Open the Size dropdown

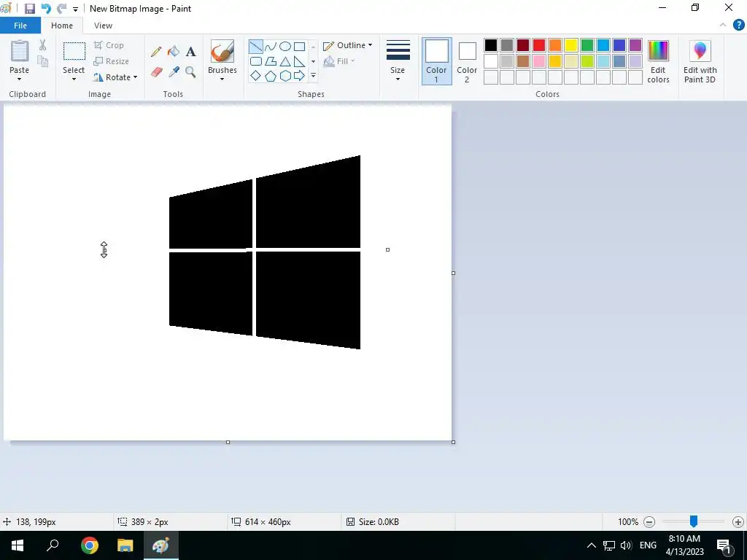tap(398, 61)
